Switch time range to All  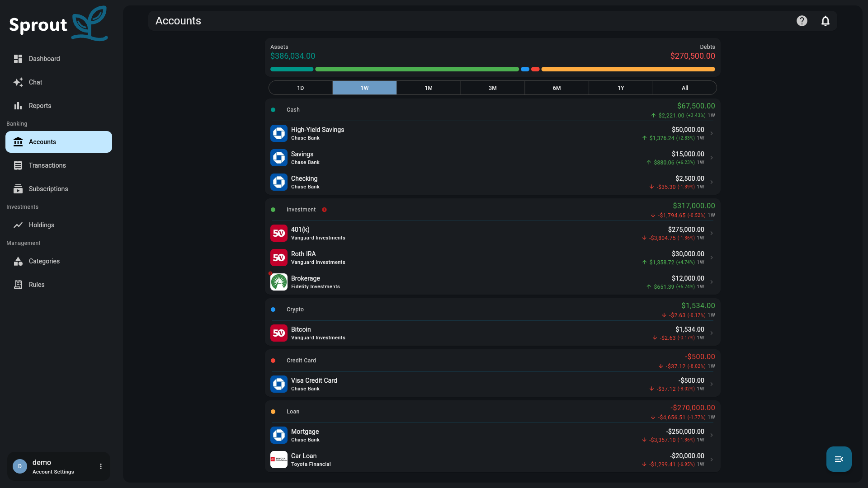click(x=685, y=88)
